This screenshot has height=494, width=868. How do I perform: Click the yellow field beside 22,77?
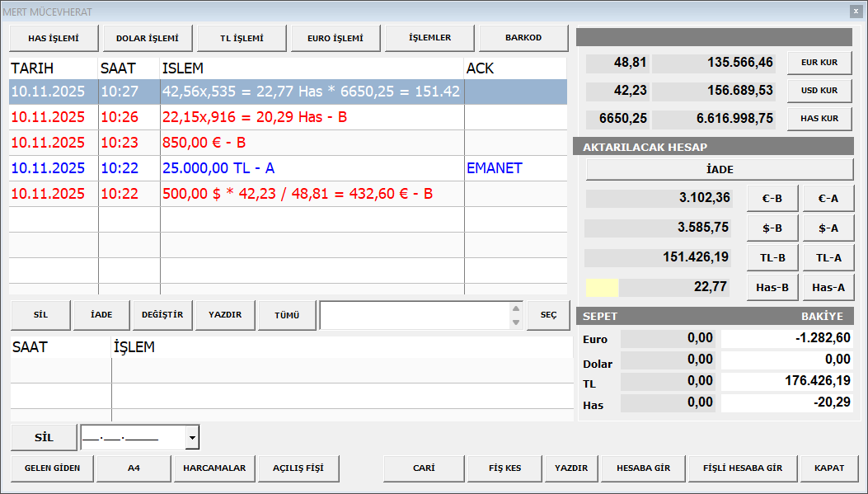(602, 287)
